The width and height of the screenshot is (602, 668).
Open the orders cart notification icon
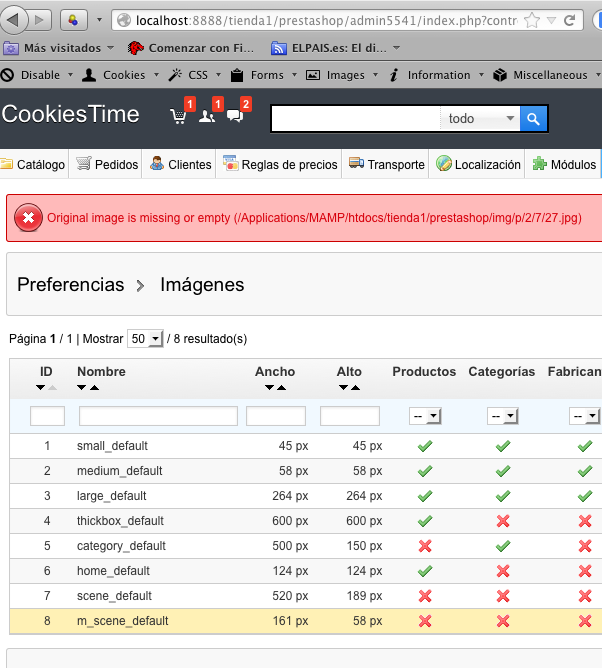(178, 115)
